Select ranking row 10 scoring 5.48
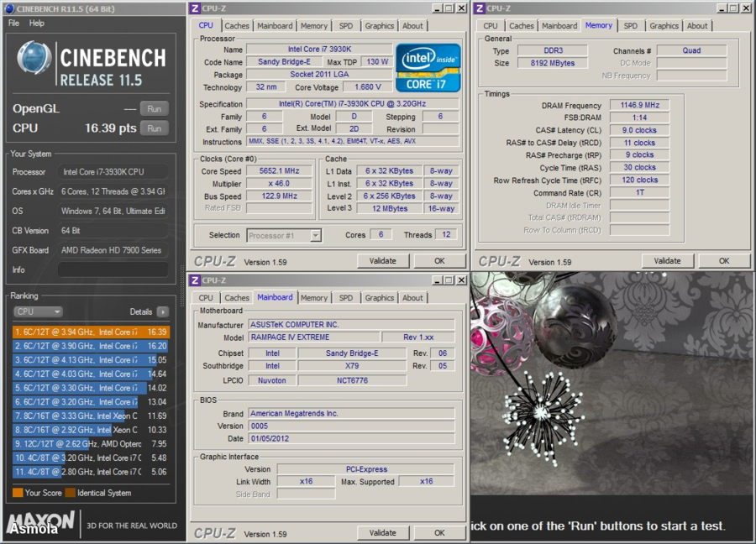This screenshot has width=756, height=544. [x=91, y=458]
